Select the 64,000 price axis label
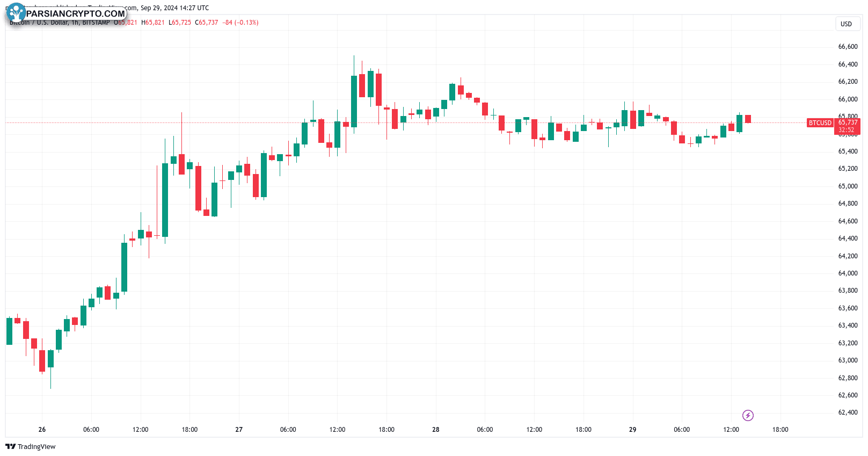The height and width of the screenshot is (456, 868). (x=848, y=273)
